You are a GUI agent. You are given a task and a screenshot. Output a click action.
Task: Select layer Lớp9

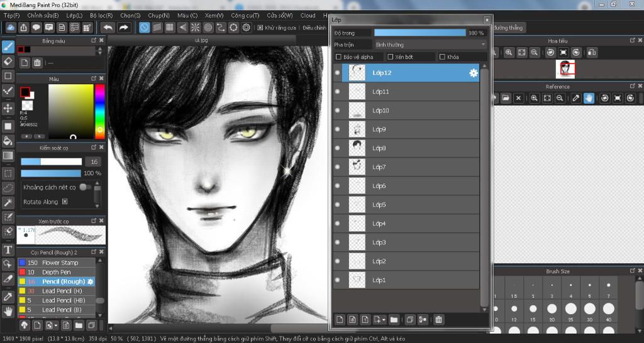coord(406,129)
